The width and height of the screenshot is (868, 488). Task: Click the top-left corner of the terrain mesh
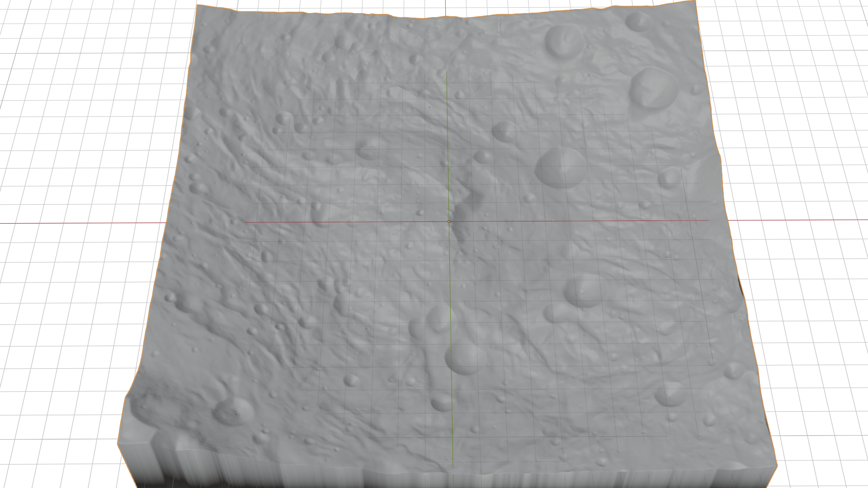point(198,5)
